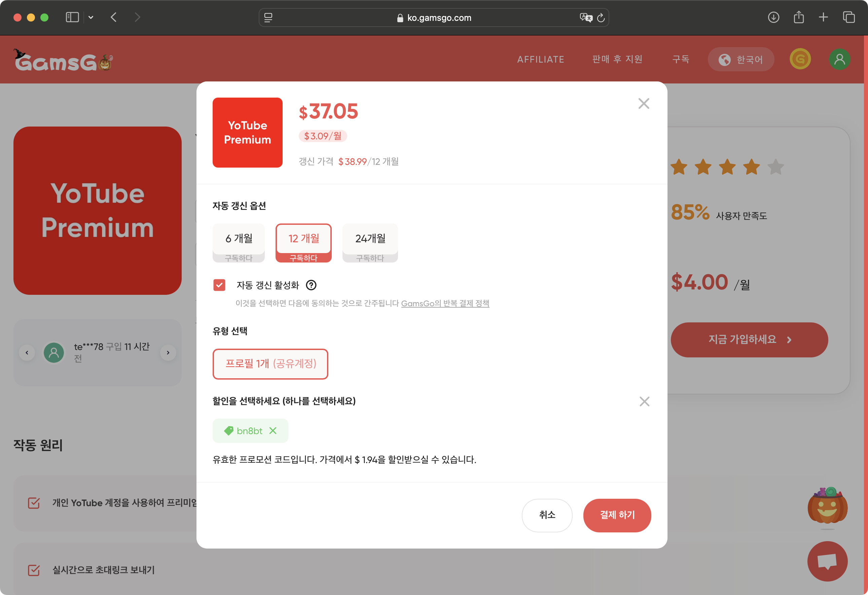
Task: Open a new Safari tab
Action: click(823, 17)
